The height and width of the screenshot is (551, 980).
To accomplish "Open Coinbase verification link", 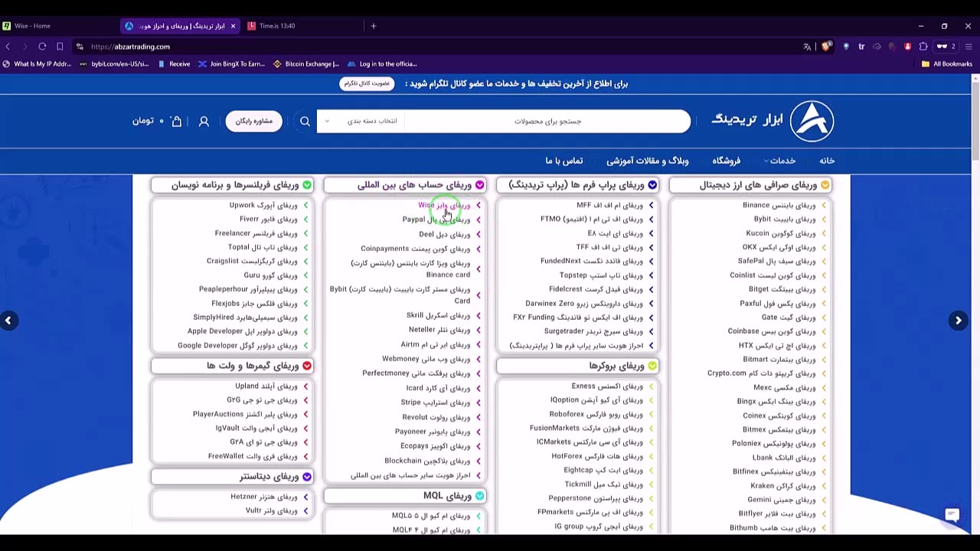I will pyautogui.click(x=772, y=331).
